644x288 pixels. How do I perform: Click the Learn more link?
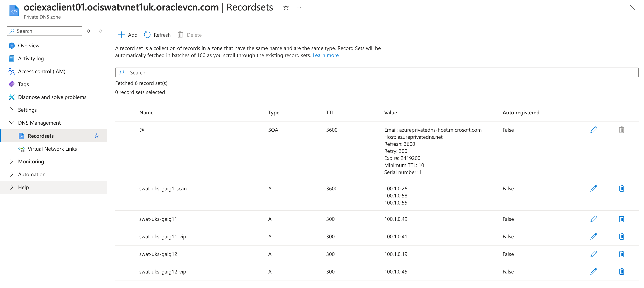pos(325,55)
